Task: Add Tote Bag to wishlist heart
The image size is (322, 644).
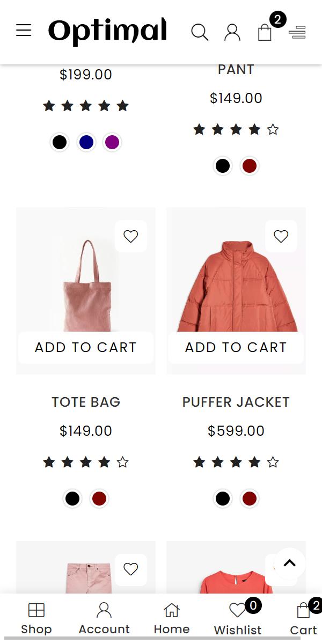Action: [x=131, y=236]
